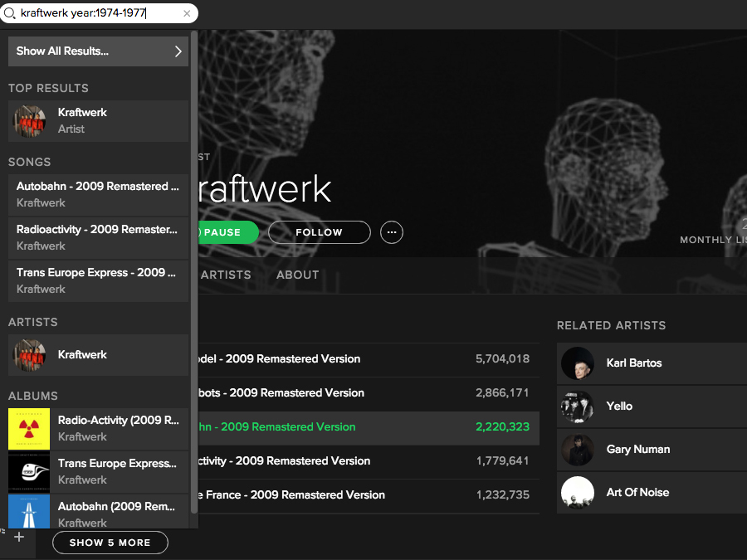Click the search box containing kraftwerk year:1974-1977
747x560 pixels.
click(x=99, y=12)
